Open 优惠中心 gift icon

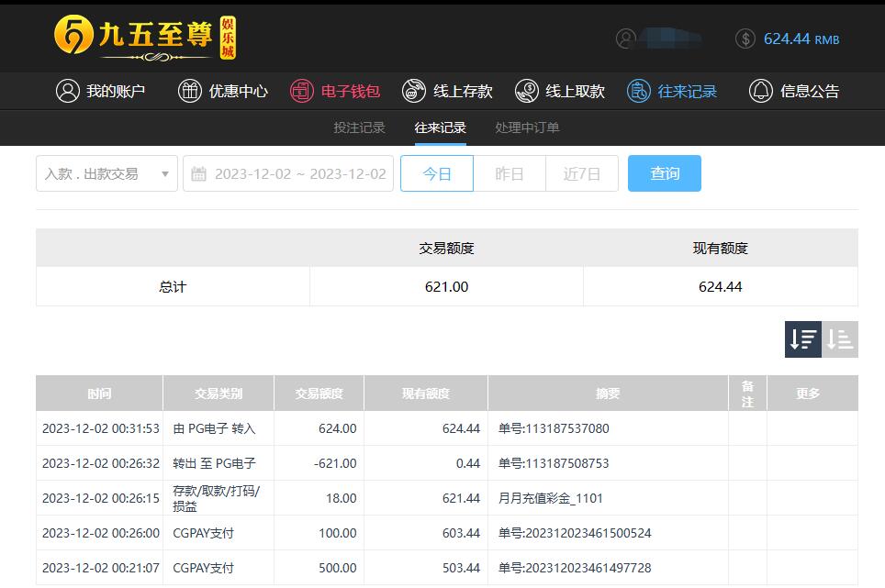click(189, 91)
